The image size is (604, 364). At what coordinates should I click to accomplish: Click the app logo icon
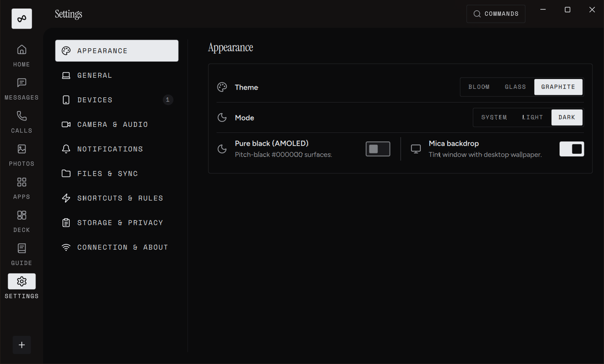click(x=22, y=19)
